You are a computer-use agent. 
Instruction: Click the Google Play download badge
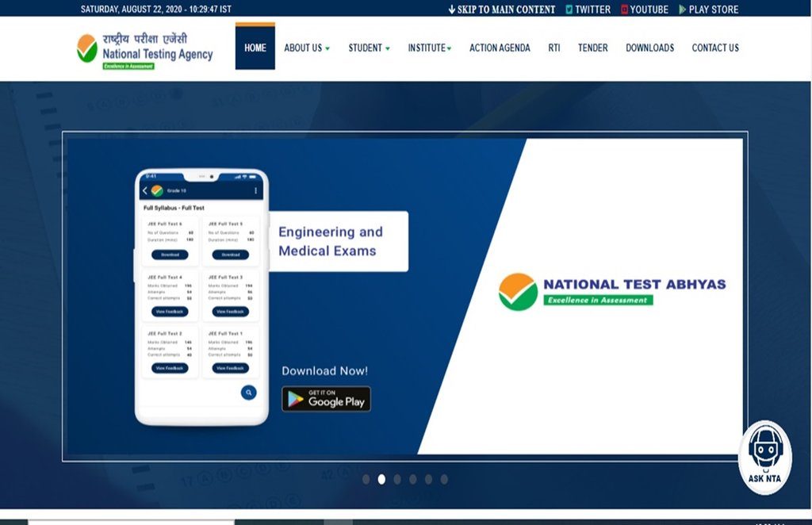(326, 399)
